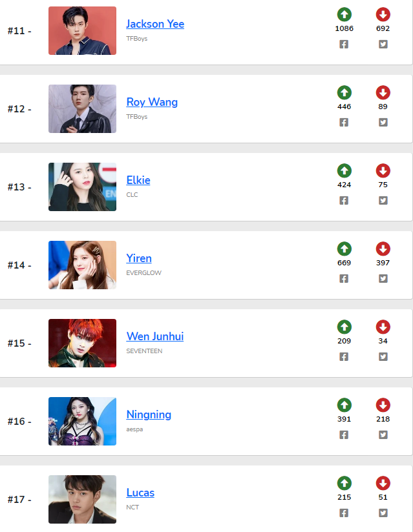Share Wen Junhui on Twitter
Screen dimensions: 413x532
pyautogui.click(x=383, y=357)
